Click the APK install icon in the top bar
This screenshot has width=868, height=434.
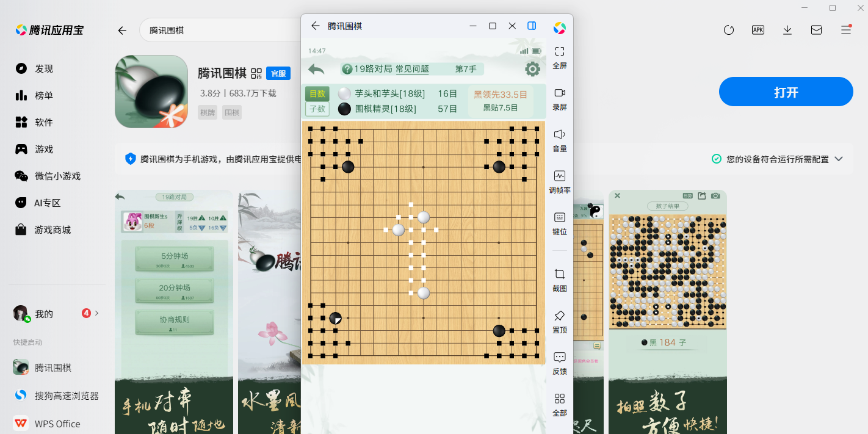[x=758, y=30]
